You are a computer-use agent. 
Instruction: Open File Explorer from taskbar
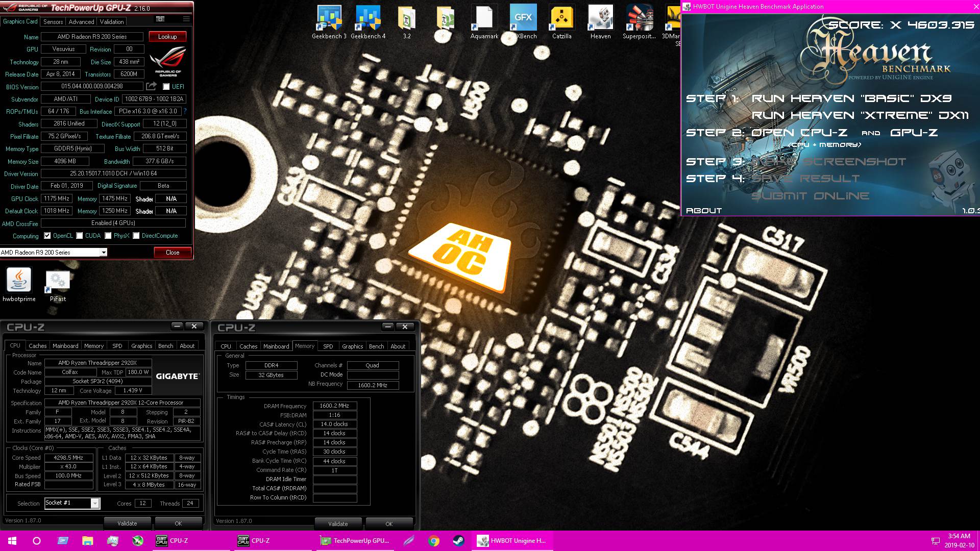88,541
